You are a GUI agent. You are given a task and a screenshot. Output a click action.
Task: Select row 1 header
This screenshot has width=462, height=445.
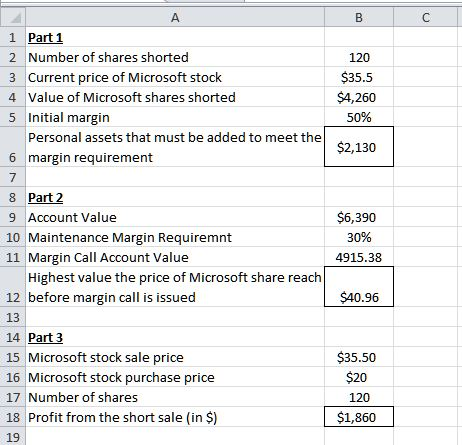point(13,37)
